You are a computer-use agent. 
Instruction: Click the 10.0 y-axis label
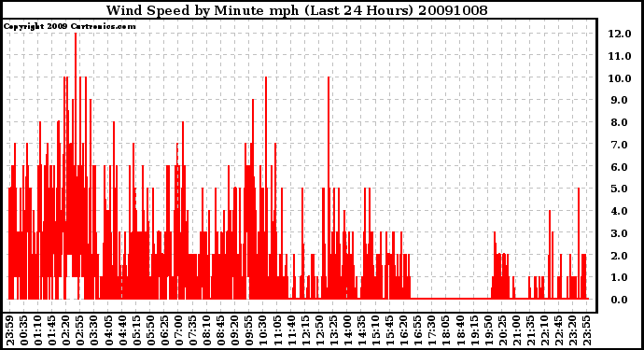620,78
